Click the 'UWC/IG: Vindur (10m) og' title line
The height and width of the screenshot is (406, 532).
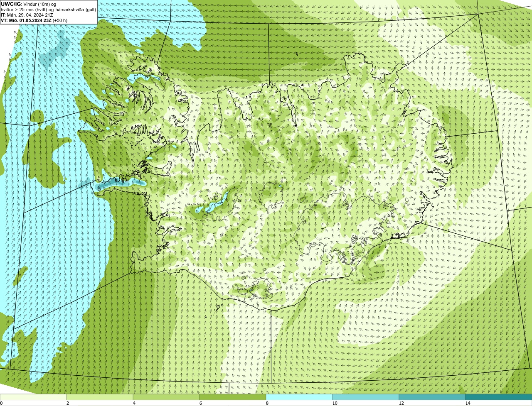[x=29, y=4]
